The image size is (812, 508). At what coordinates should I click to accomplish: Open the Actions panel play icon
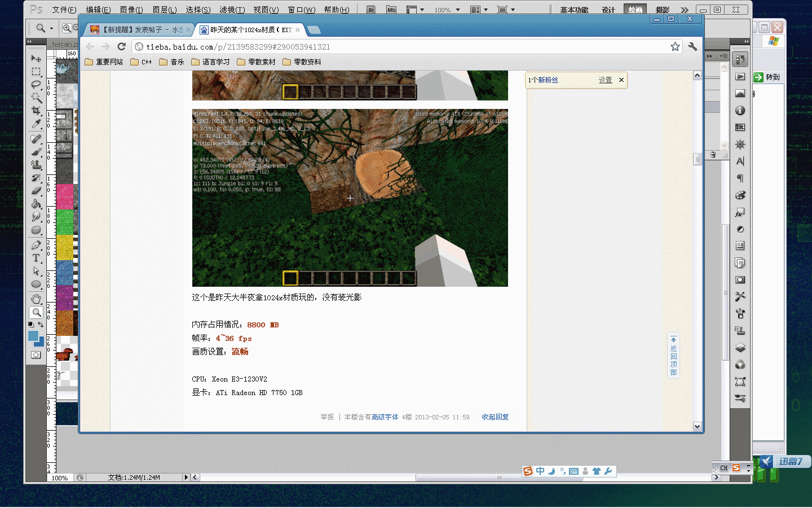[x=740, y=77]
